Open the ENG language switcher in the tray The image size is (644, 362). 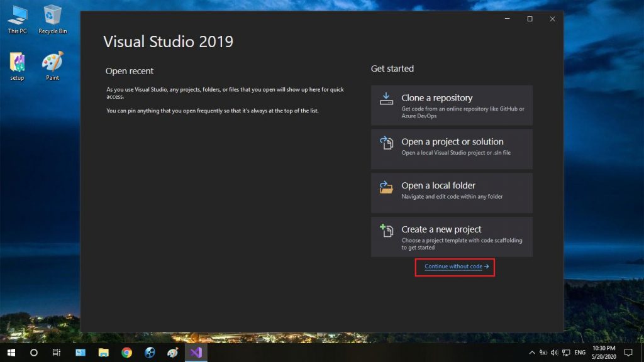point(580,353)
